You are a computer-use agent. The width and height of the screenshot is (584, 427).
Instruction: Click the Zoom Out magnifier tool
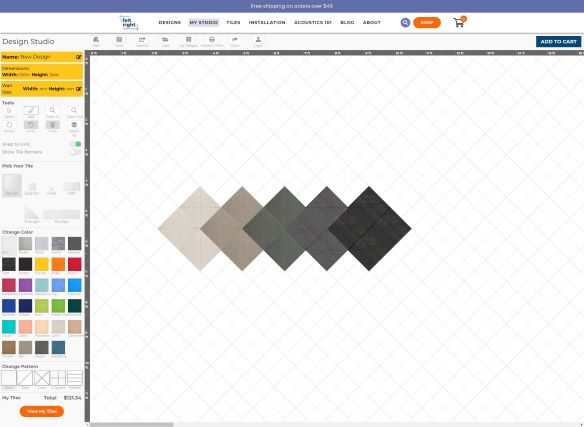(74, 110)
